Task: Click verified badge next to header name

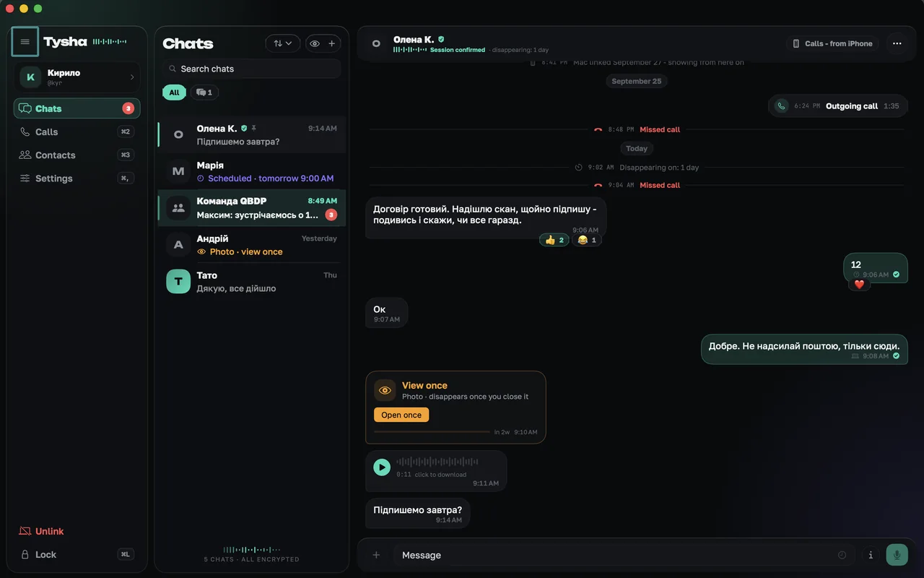Action: [x=441, y=39]
